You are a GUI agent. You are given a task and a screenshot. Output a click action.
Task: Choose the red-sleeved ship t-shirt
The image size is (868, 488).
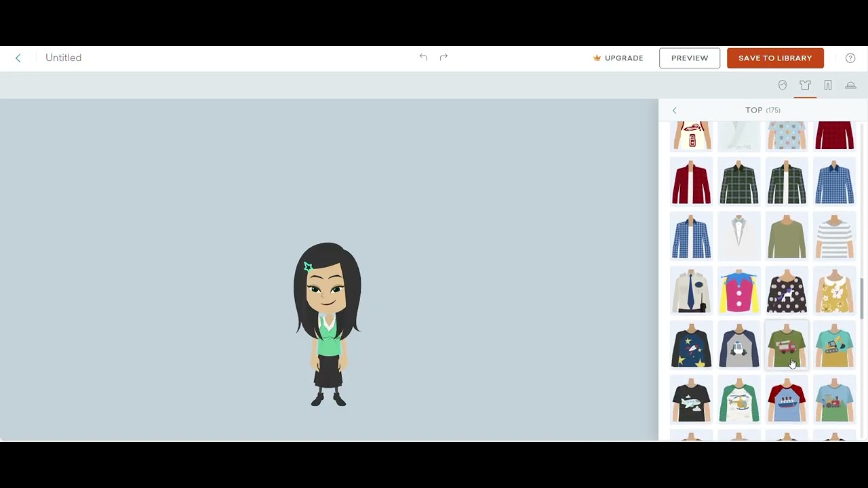[787, 400]
